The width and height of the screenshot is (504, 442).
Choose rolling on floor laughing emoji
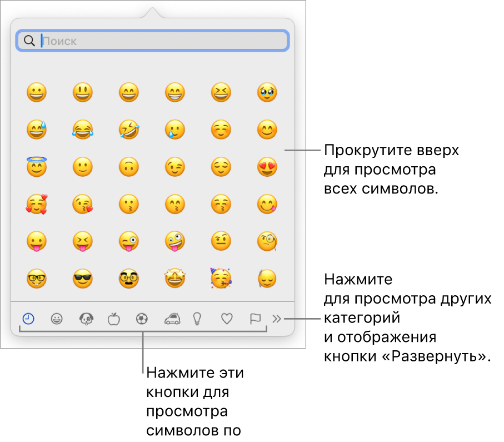coord(129,130)
